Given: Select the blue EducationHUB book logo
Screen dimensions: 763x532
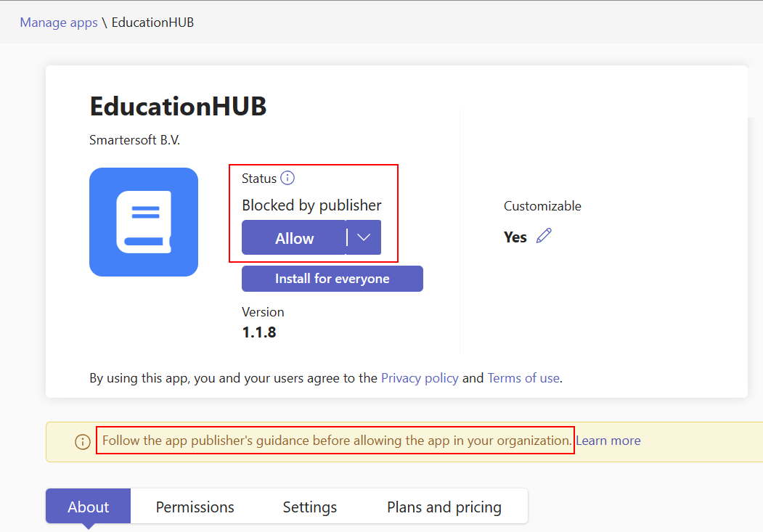Looking at the screenshot, I should coord(143,221).
